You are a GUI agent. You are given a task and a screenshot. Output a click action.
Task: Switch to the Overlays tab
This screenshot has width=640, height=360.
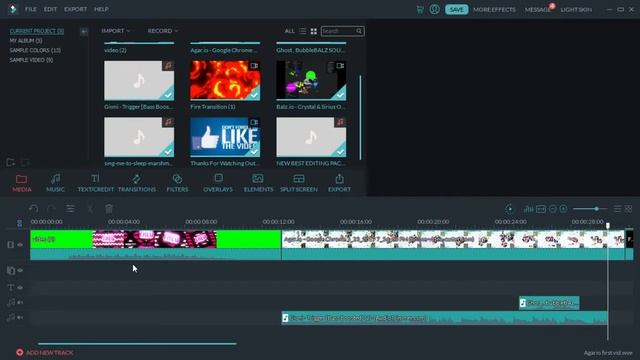pos(218,183)
